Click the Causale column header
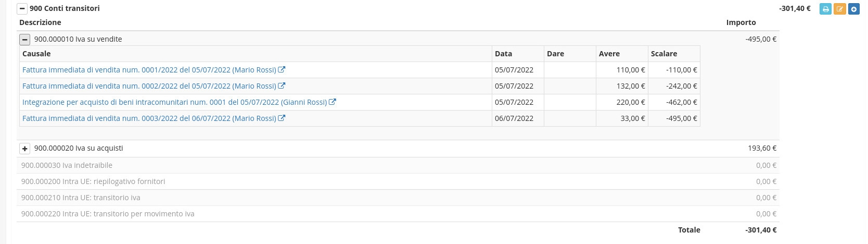Viewport: 868px width, 244px height. click(x=36, y=54)
